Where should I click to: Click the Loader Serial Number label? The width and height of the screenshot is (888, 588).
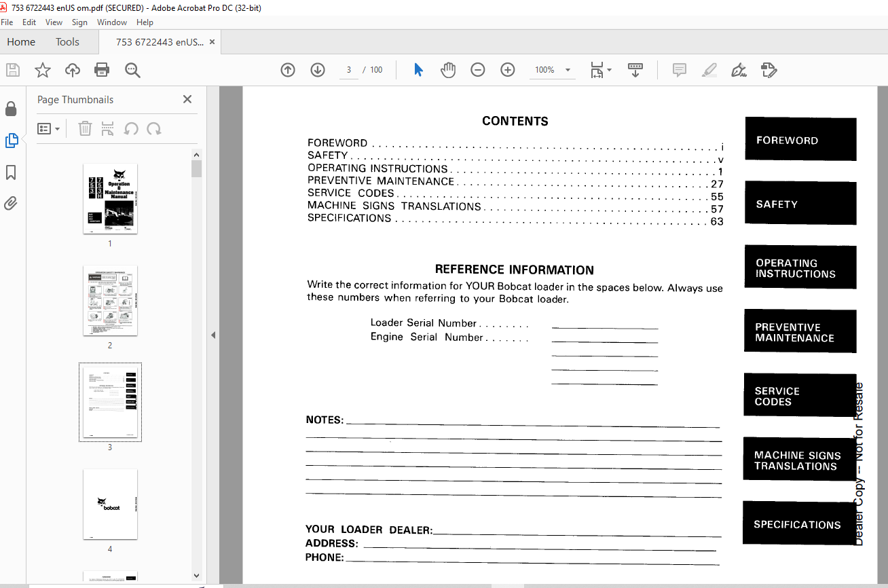424,323
